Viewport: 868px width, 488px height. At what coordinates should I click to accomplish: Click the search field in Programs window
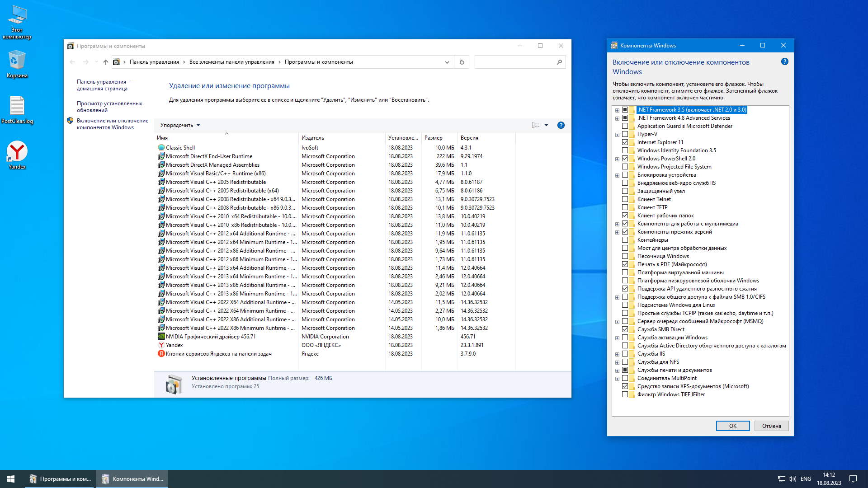515,62
